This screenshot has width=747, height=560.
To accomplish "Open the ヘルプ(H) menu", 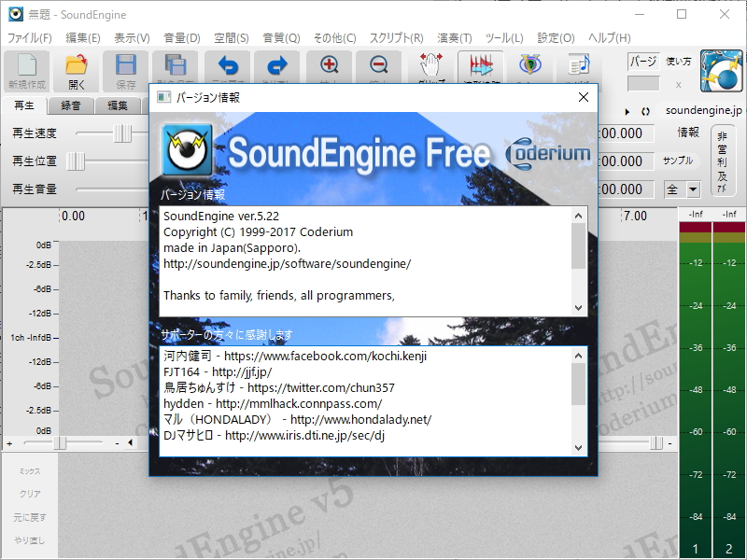I will pos(610,38).
